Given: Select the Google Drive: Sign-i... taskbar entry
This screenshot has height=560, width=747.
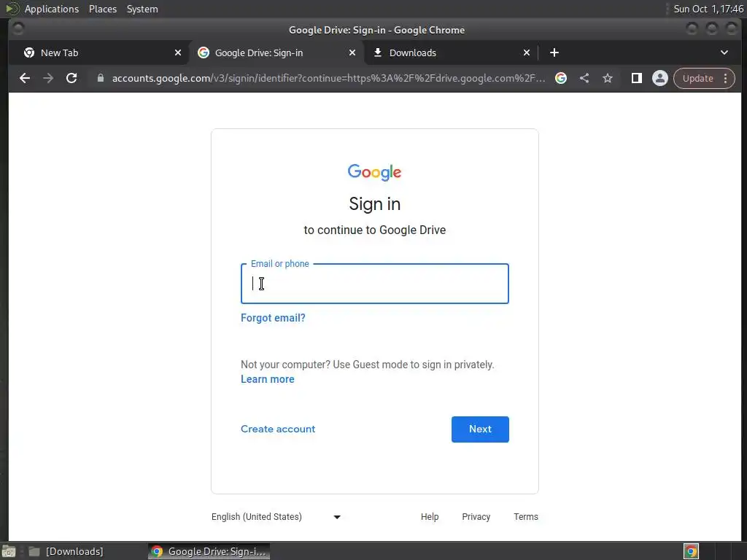Looking at the screenshot, I should click(x=209, y=551).
